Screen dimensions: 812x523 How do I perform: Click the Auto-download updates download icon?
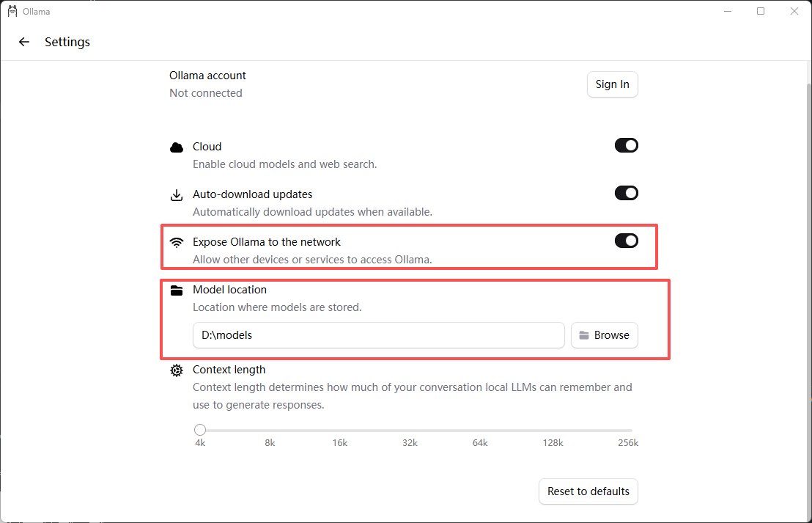(x=177, y=195)
